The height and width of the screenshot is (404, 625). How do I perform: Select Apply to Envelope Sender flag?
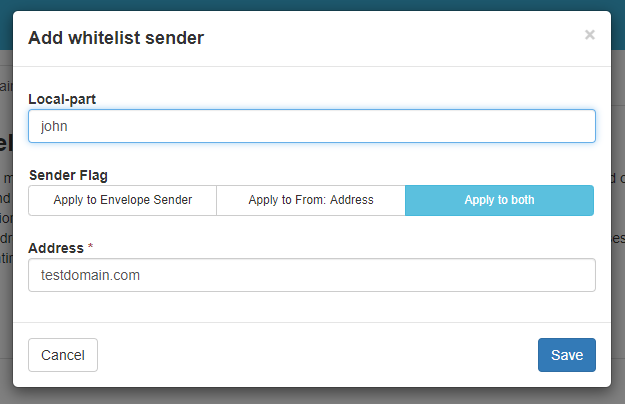pos(122,200)
